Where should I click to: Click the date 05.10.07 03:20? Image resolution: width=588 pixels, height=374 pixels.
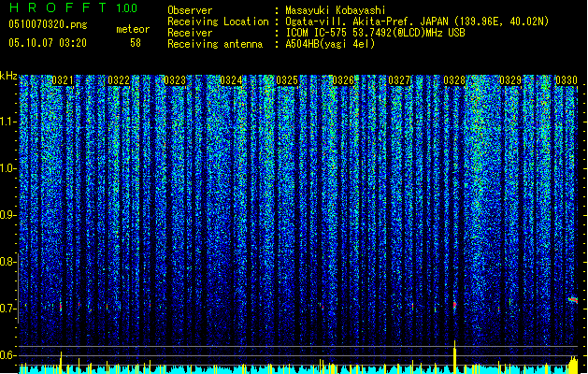(48, 43)
